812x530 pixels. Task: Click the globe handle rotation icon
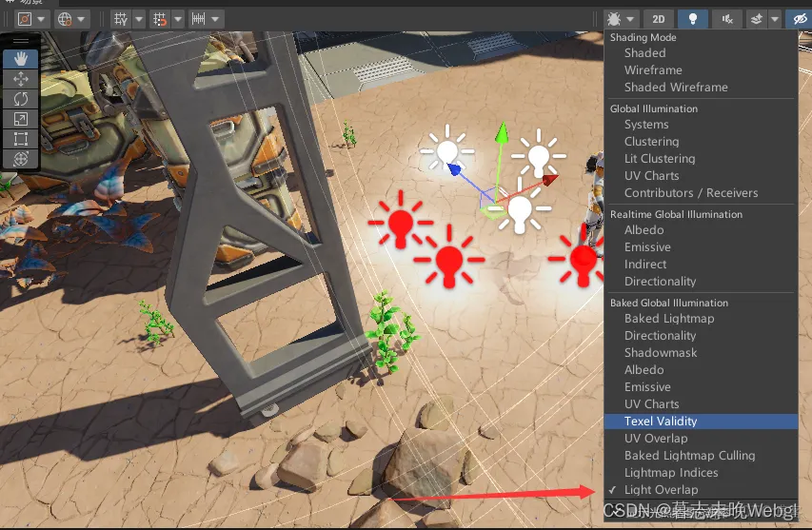(65, 20)
